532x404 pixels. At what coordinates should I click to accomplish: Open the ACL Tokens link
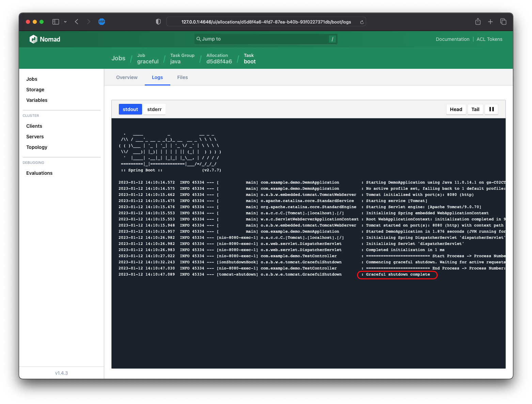[x=489, y=39]
